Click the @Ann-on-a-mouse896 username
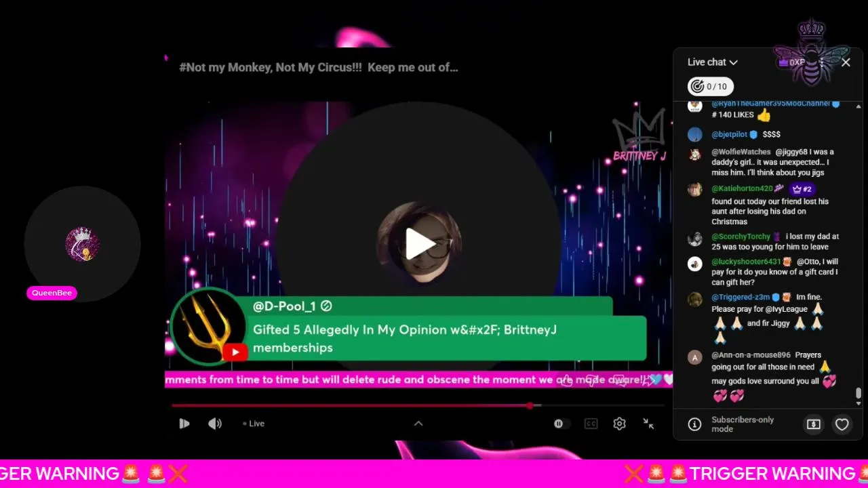Viewport: 868px width, 488px height. [x=751, y=355]
